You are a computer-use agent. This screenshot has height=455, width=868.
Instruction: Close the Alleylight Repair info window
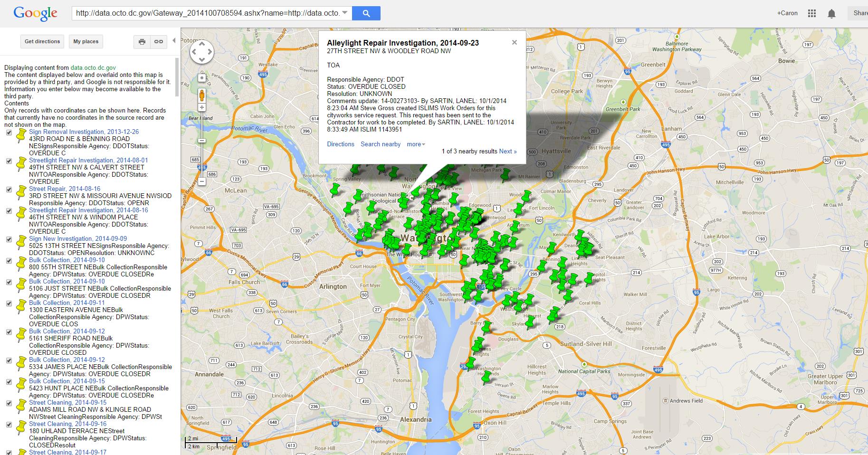pyautogui.click(x=514, y=42)
